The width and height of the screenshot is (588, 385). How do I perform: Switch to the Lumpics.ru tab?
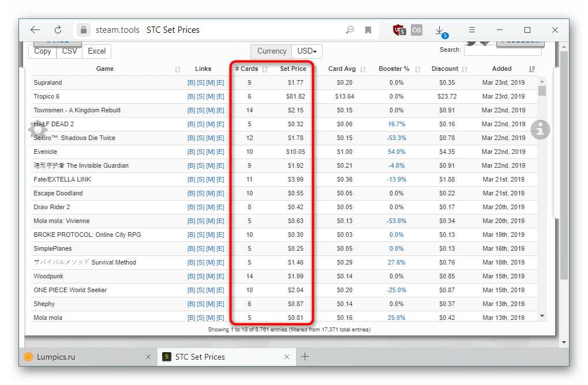pos(88,357)
